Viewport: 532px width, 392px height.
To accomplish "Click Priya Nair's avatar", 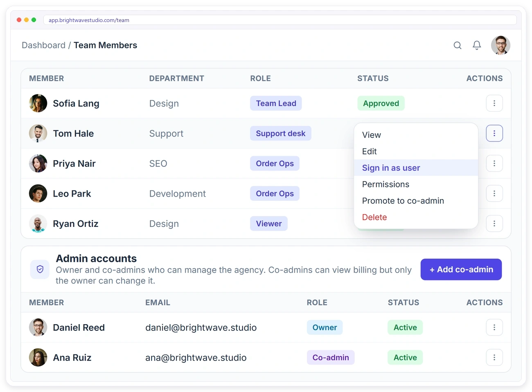I will coord(38,164).
